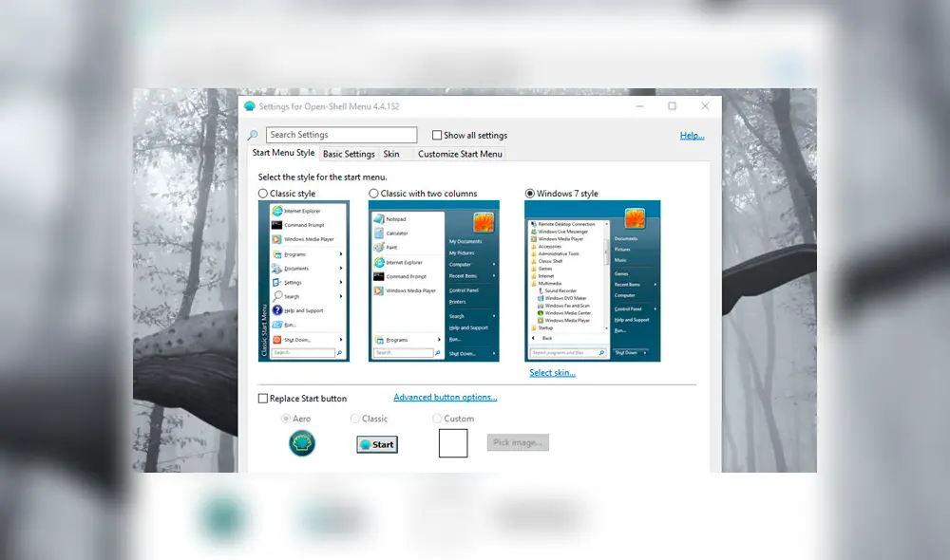Click the blank Custom button image swatch

(x=453, y=442)
